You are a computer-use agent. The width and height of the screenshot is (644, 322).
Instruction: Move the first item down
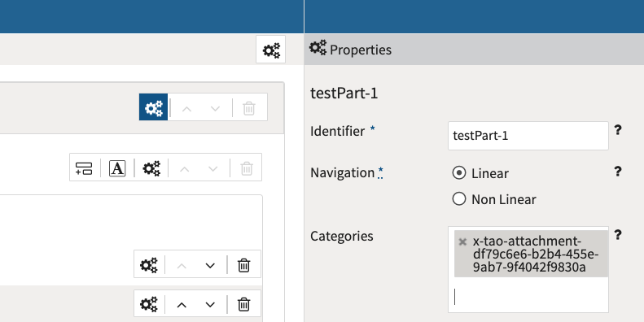[210, 265]
